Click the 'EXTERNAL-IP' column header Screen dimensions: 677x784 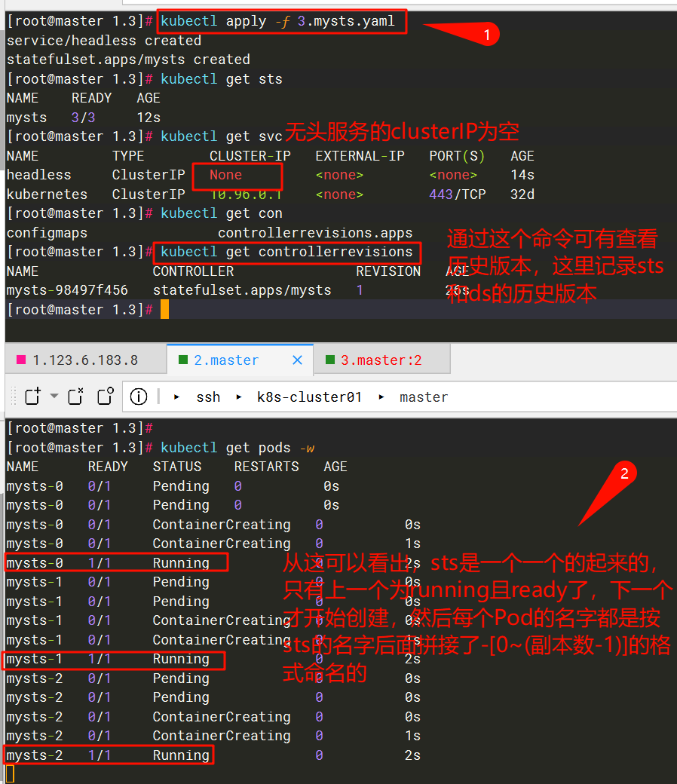coord(360,156)
